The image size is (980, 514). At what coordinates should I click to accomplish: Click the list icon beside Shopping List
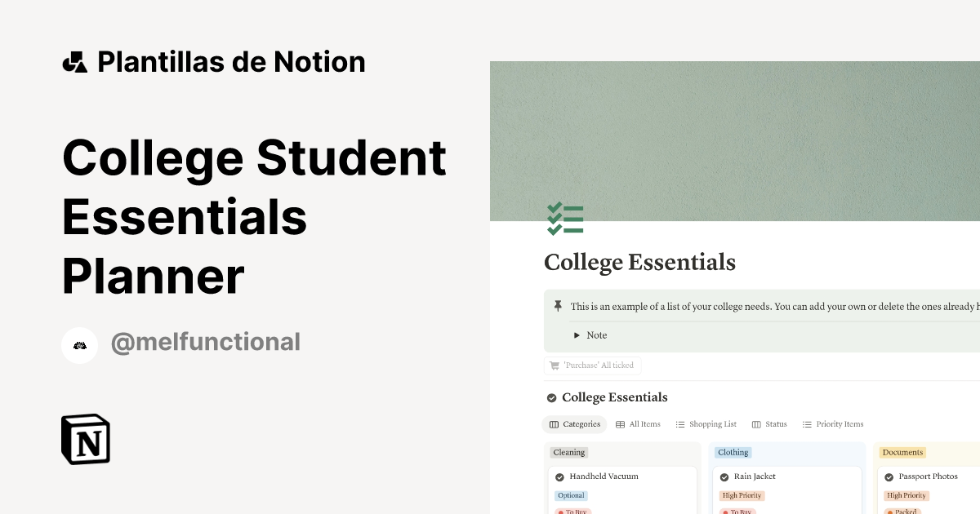pyautogui.click(x=679, y=424)
